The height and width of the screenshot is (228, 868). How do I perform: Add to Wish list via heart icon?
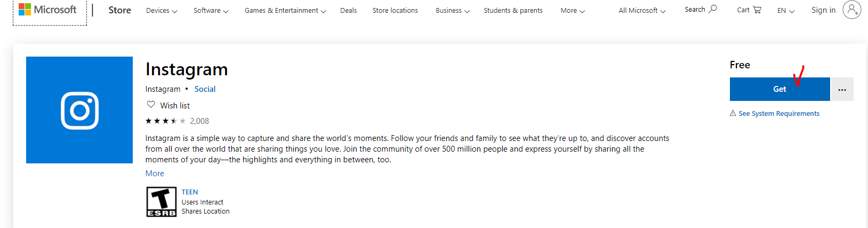pos(151,105)
